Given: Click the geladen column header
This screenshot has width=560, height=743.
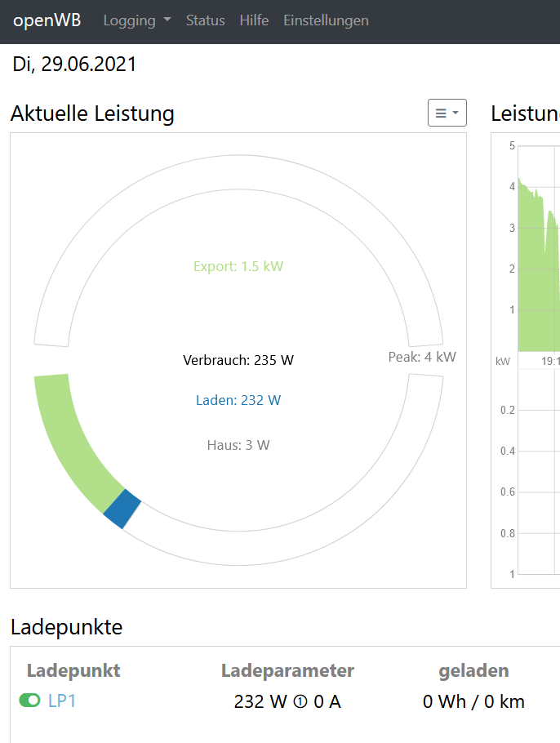Looking at the screenshot, I should coord(473,670).
